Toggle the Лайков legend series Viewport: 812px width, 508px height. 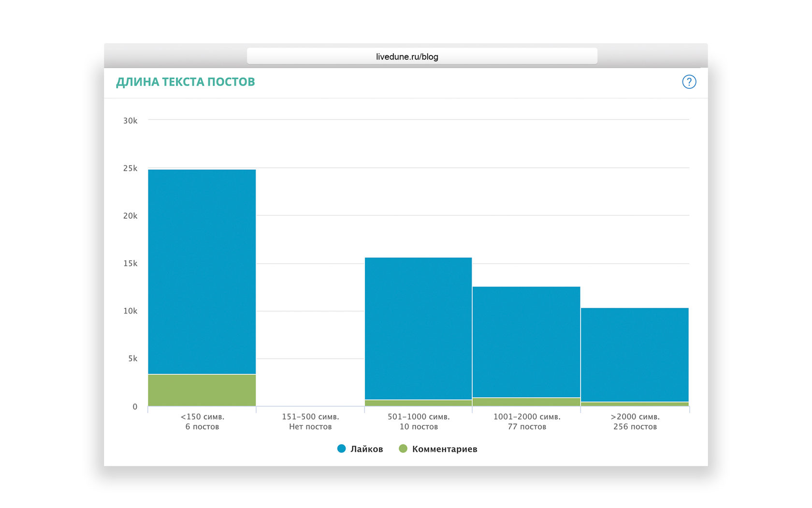360,449
